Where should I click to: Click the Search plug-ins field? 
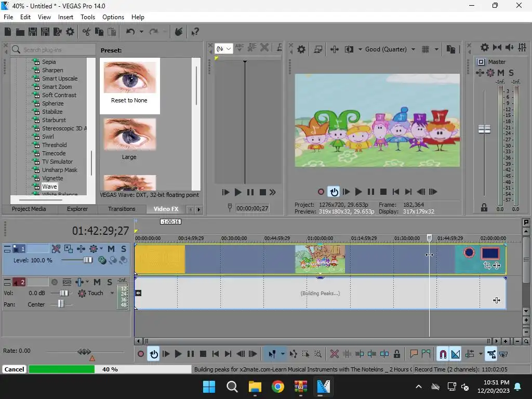54,49
